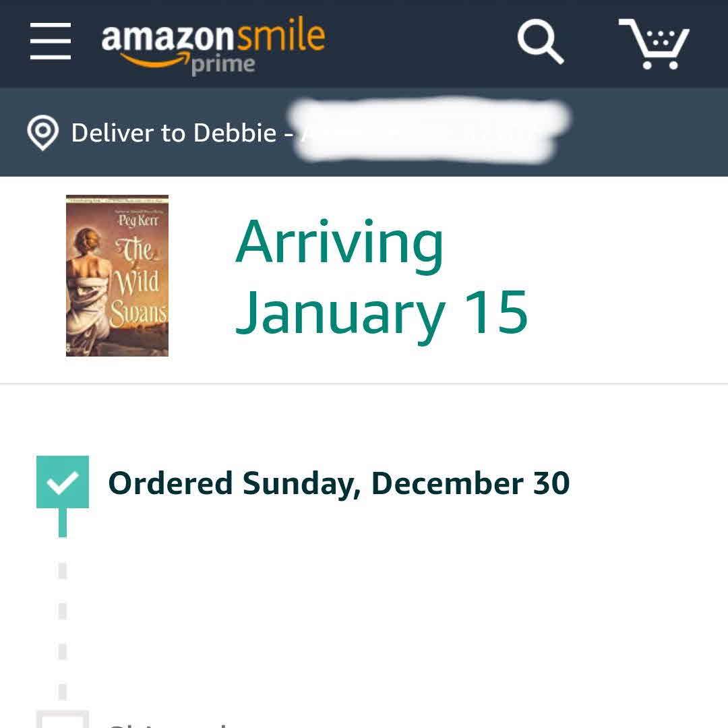728x728 pixels.
Task: Tap the blurred delivery address text
Action: pyautogui.click(x=431, y=131)
